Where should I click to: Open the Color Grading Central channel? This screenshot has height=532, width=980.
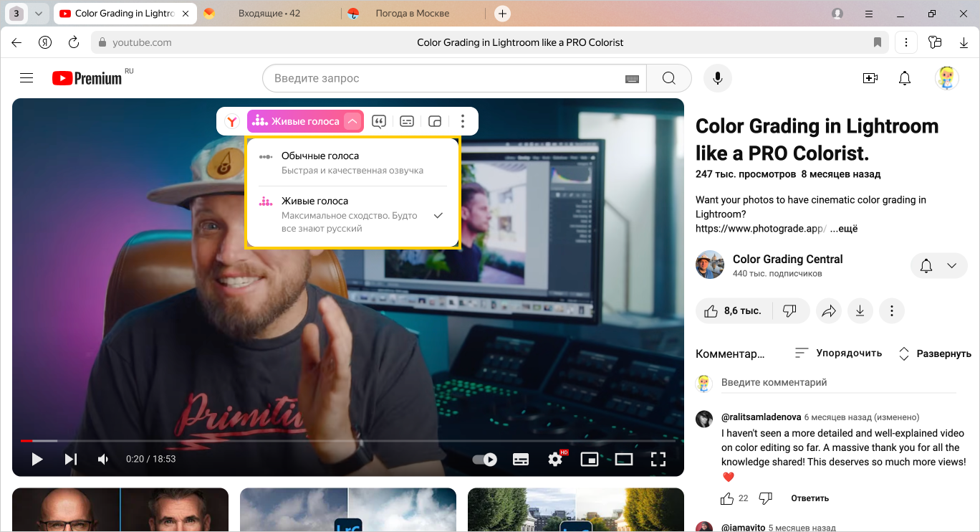click(787, 259)
